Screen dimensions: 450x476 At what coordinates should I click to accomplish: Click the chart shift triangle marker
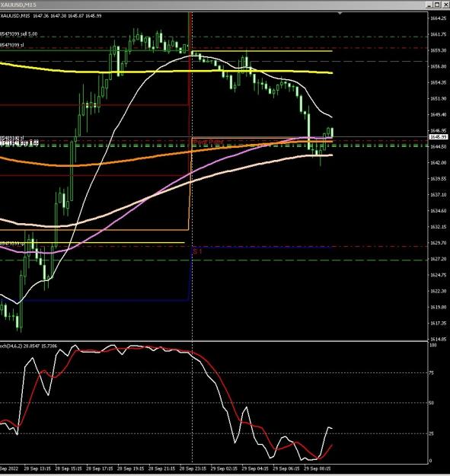coord(340,14)
